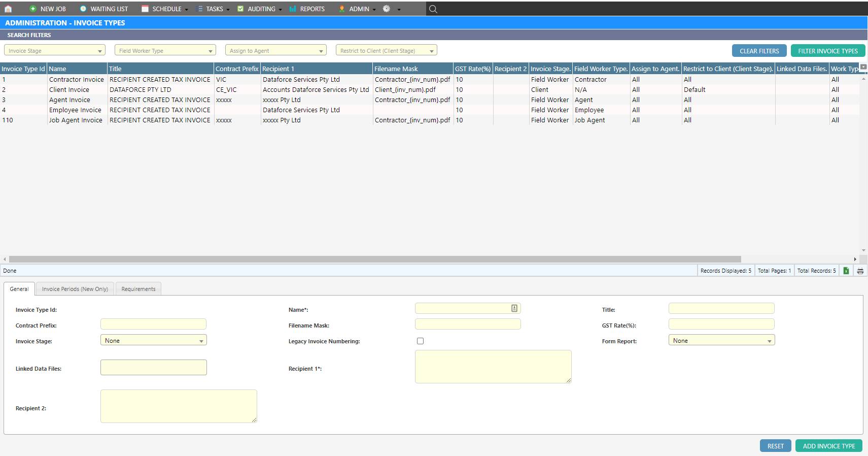Export records to Excel icon
The height and width of the screenshot is (456, 868).
click(x=846, y=271)
